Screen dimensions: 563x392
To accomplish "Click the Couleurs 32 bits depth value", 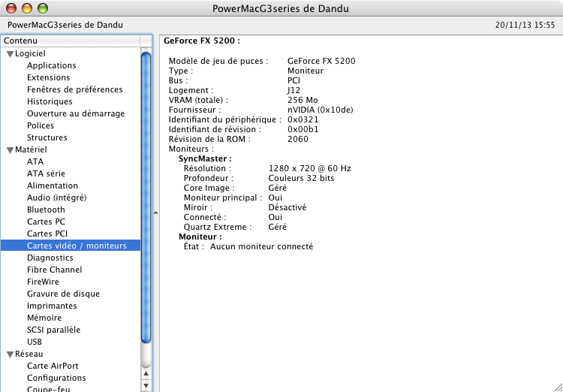I will 301,178.
